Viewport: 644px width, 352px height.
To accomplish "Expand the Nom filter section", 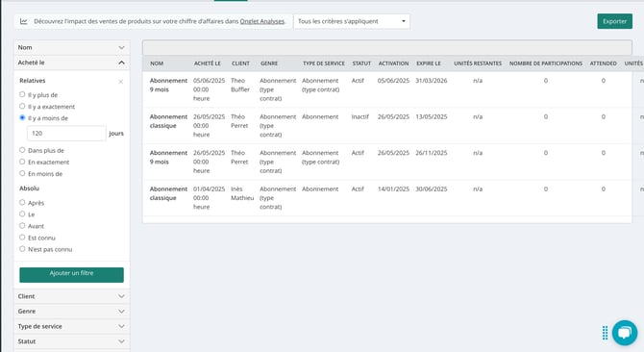I will click(x=72, y=48).
